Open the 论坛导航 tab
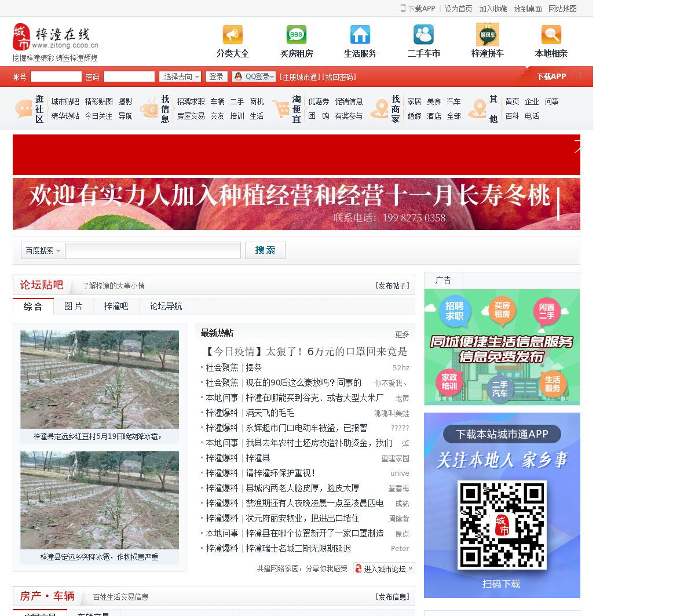This screenshot has width=695, height=616. [166, 307]
